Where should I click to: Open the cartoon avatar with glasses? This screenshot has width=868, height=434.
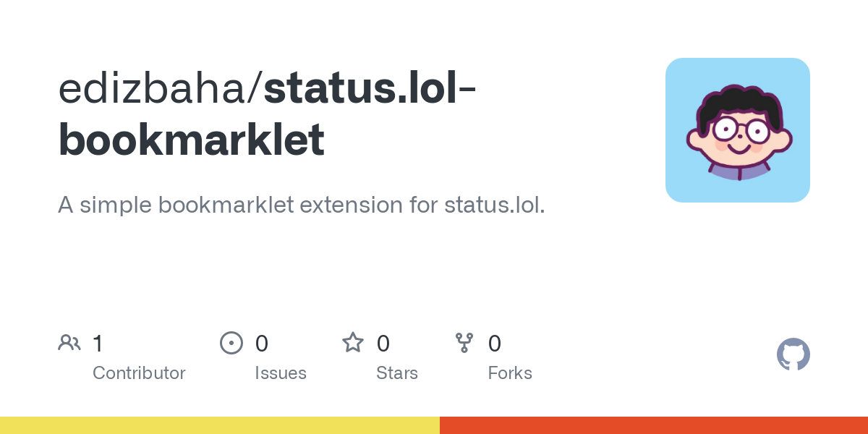(x=738, y=130)
